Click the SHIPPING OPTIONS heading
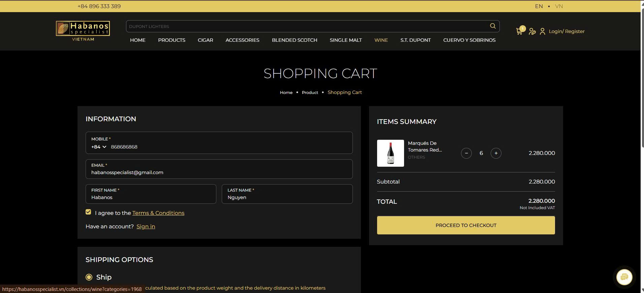Screen dimensions: 644x293 click(119, 260)
